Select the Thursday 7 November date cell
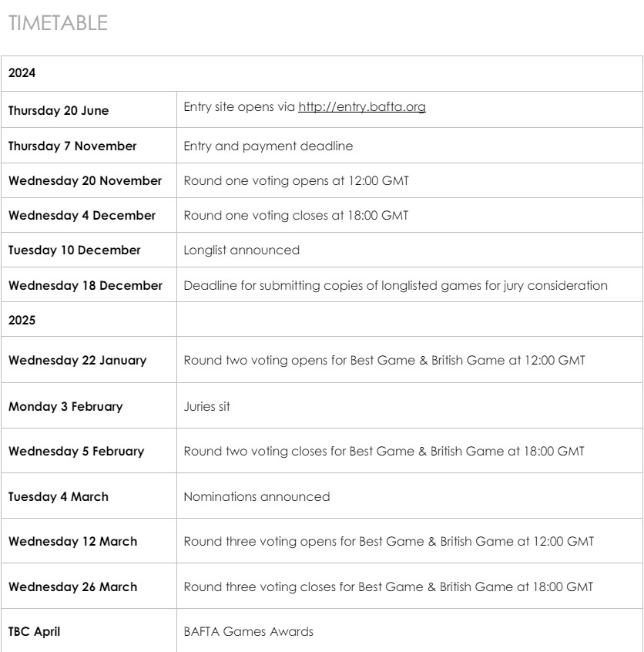 72,146
